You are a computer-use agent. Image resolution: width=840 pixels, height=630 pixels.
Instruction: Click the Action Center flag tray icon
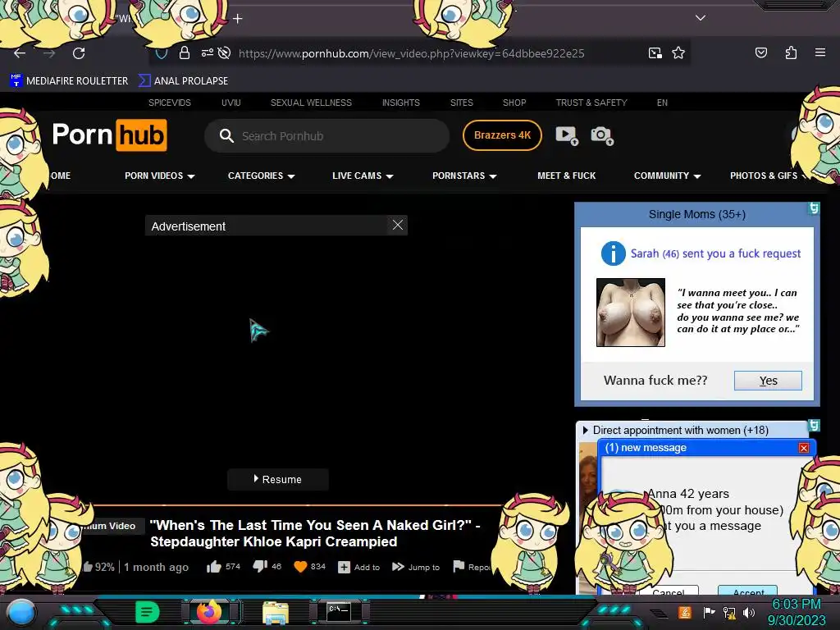point(709,612)
